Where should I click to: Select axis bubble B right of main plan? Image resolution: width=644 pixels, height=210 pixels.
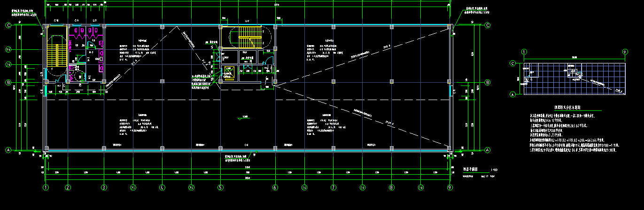(x=488, y=83)
